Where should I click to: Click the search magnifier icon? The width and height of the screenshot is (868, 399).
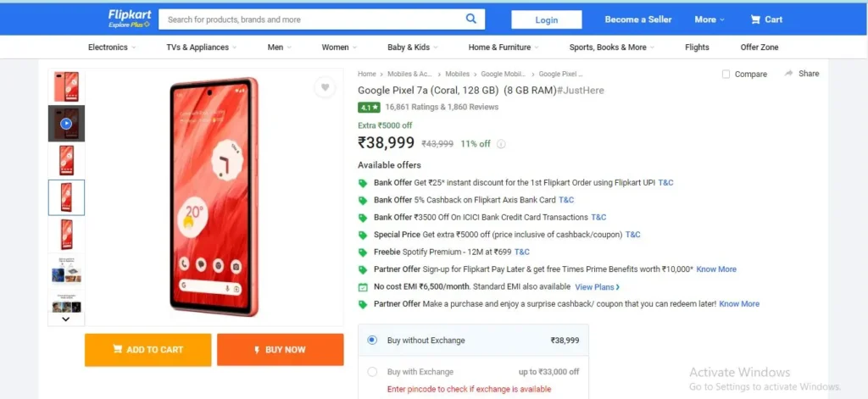coord(471,19)
